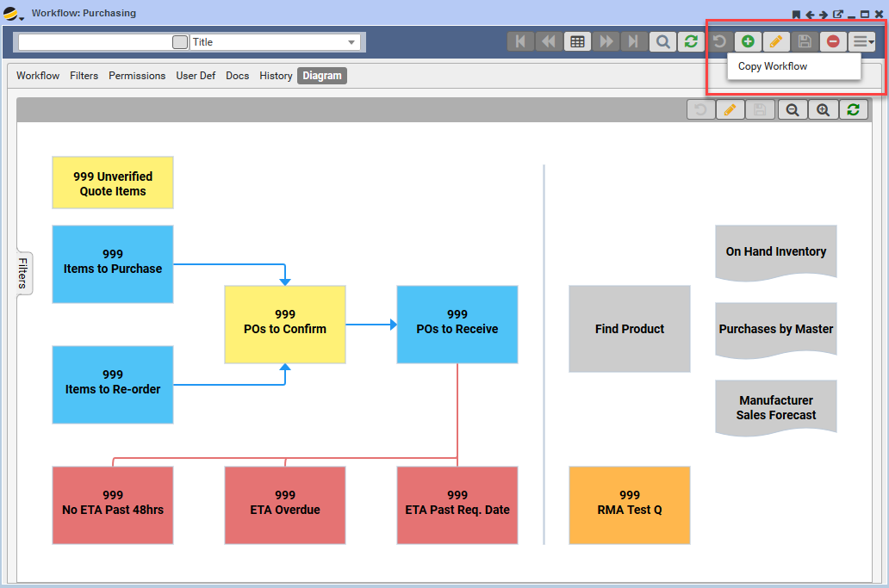
Task: Click the red delete record icon
Action: click(833, 41)
